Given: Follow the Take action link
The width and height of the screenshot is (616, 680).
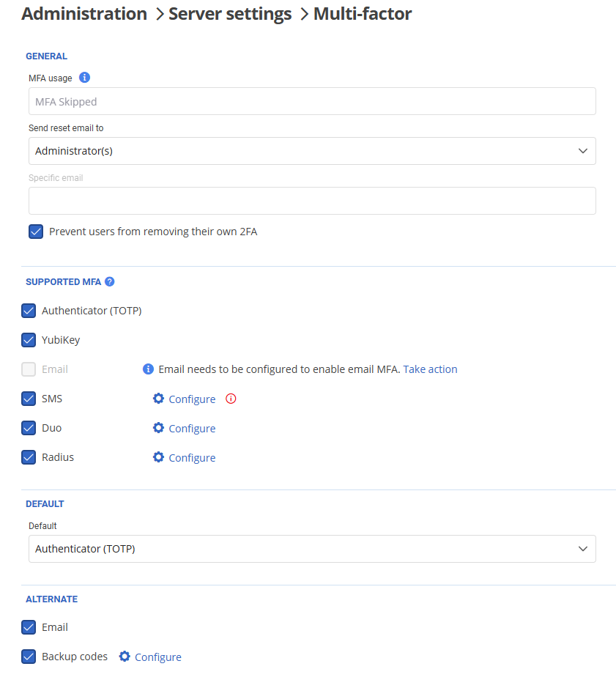Looking at the screenshot, I should point(430,369).
